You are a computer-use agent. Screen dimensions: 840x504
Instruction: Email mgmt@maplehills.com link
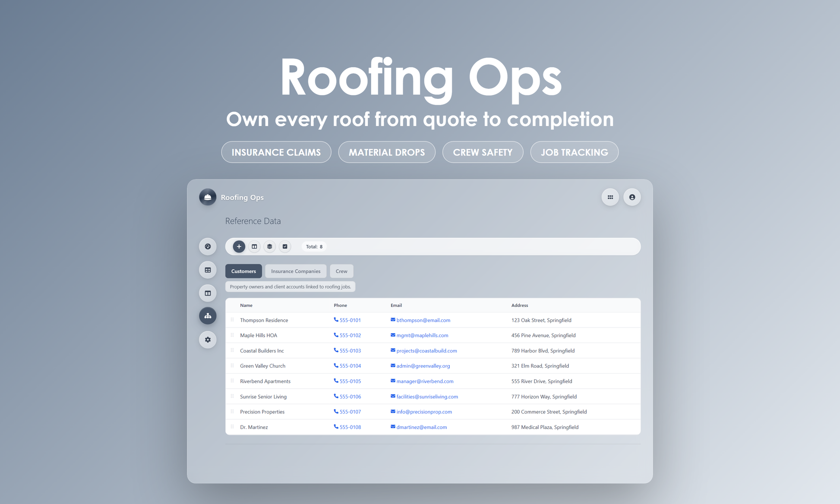(422, 335)
